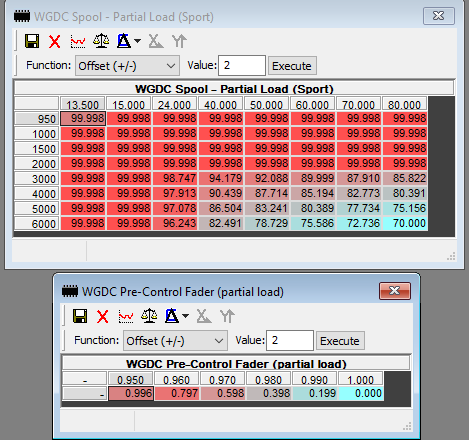Click Y axis icon in Pre-Control Fader toolbar
469x440 pixels.
point(227,316)
